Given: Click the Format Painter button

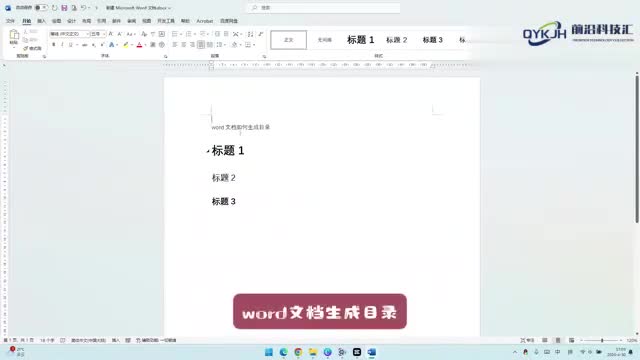Looking at the screenshot, I should 32,48.
